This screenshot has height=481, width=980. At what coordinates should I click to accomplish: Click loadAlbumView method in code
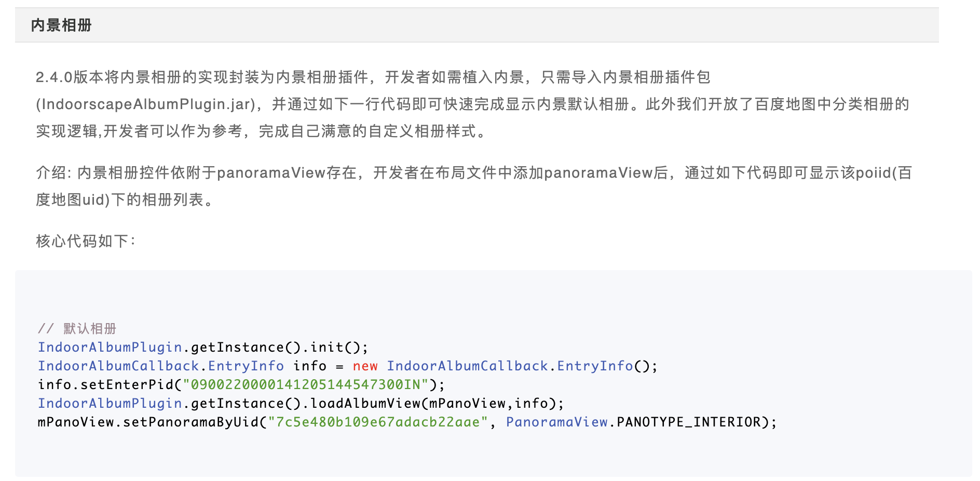pyautogui.click(x=365, y=403)
